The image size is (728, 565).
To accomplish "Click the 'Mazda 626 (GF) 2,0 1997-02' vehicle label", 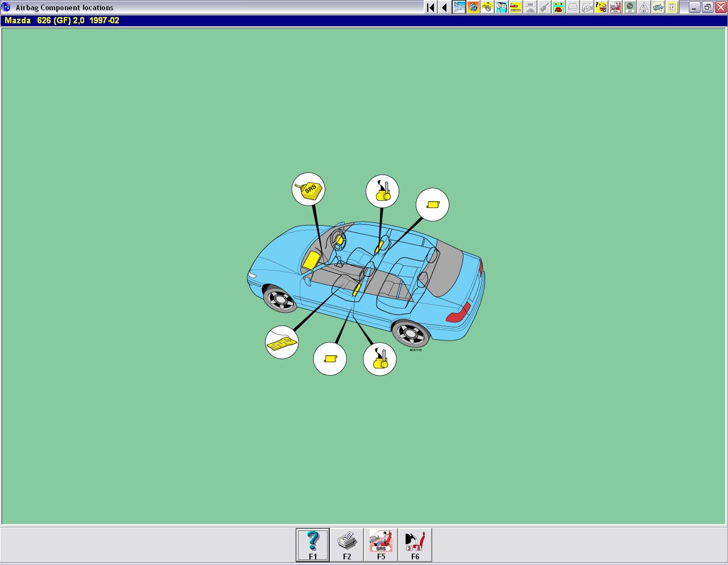I will pyautogui.click(x=62, y=20).
